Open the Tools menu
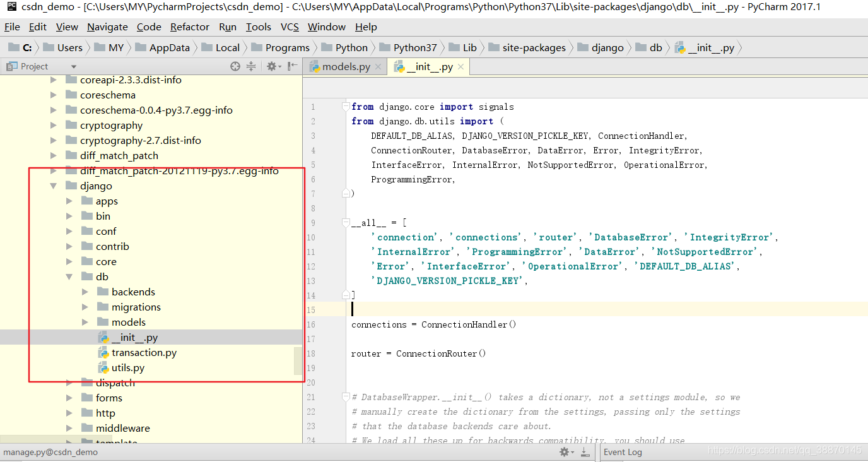Screen dimensions: 868x462 point(259,27)
